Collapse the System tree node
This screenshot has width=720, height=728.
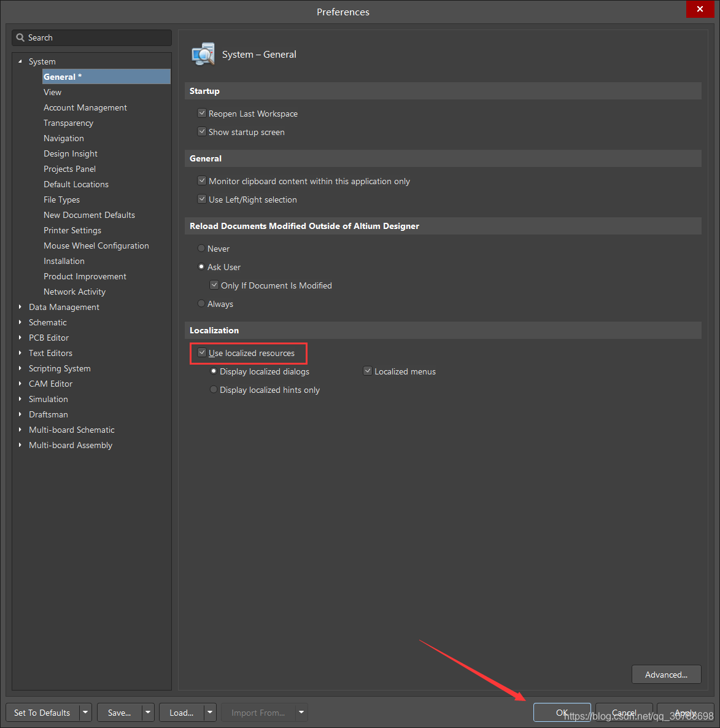(x=20, y=61)
